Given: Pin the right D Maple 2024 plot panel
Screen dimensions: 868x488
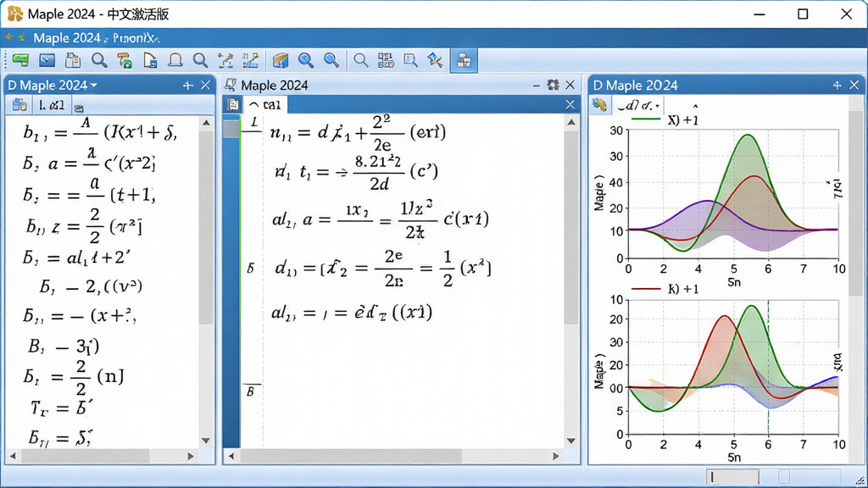Looking at the screenshot, I should (x=837, y=86).
